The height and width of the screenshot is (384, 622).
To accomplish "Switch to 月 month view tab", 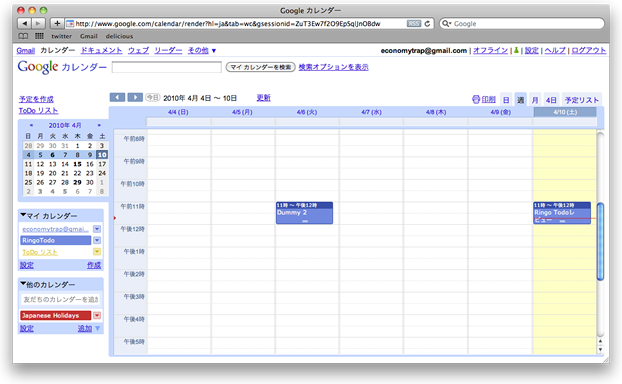I will click(x=535, y=100).
